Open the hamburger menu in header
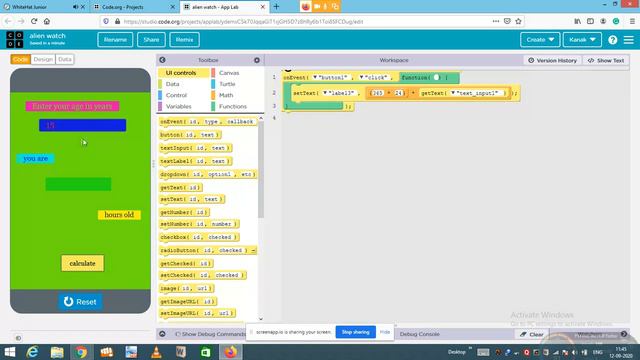Viewport: 640px width, 360px height. 629,40
